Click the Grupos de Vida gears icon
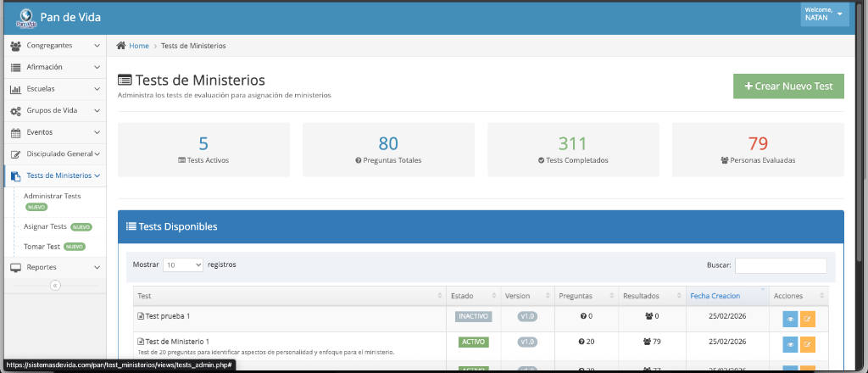Screen dimensions: 868x373 (x=16, y=111)
